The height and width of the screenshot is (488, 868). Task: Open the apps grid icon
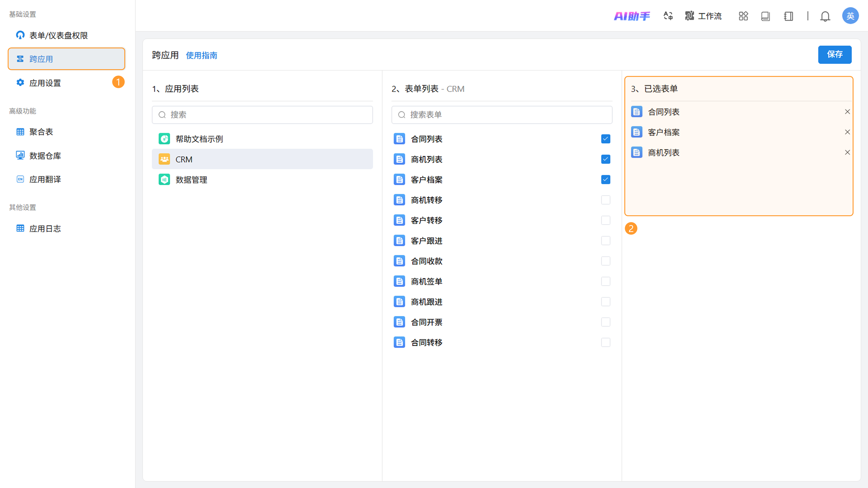tap(743, 16)
